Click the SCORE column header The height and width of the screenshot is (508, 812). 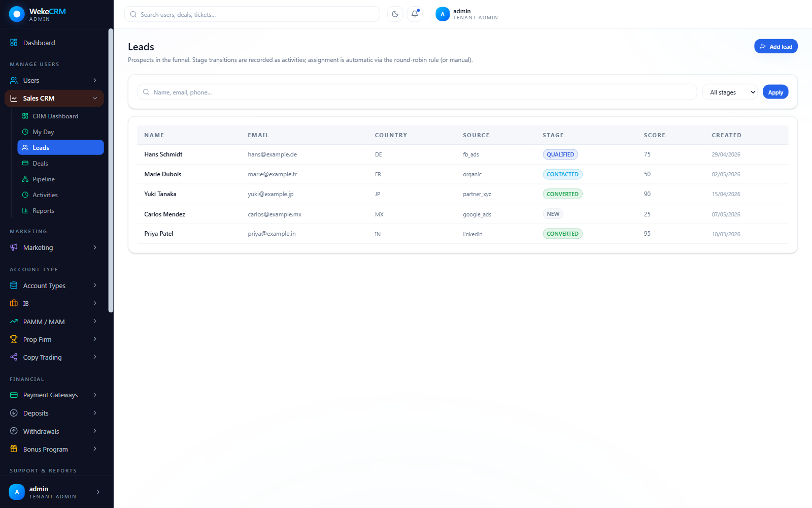(x=654, y=135)
